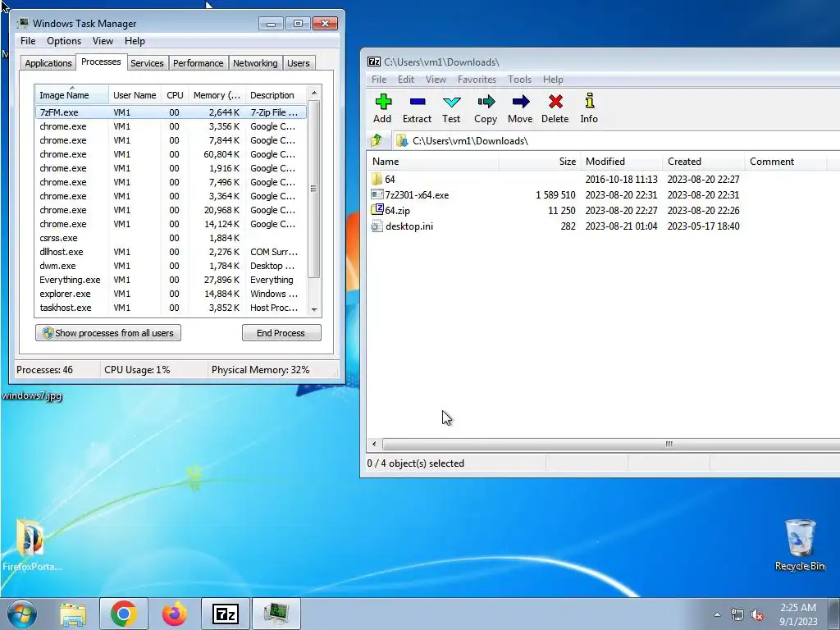Select the csrss.exe process row

(x=171, y=238)
